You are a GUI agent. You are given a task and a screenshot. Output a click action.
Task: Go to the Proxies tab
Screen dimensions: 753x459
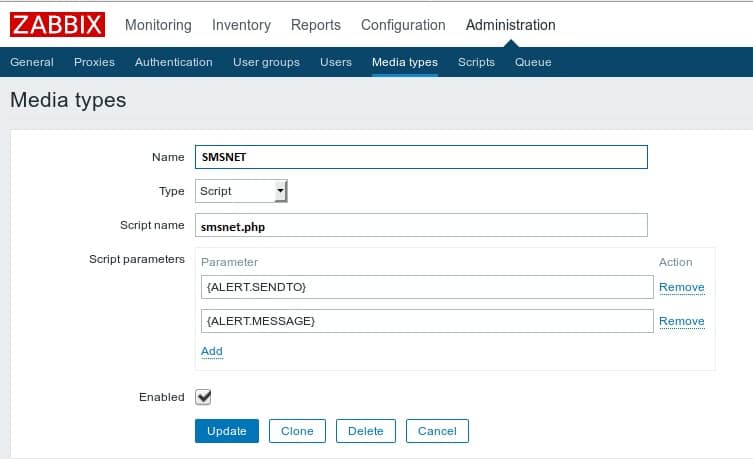click(x=94, y=62)
